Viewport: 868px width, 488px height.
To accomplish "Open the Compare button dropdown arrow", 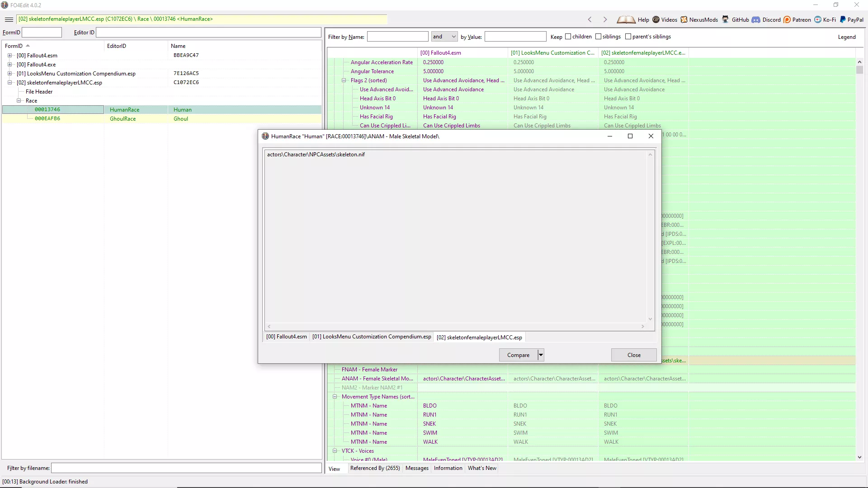I will point(541,355).
